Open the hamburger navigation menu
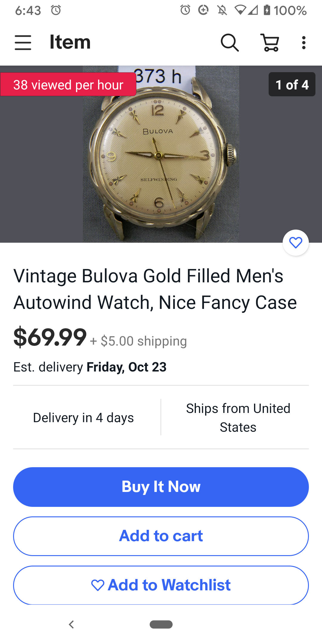Screen dimensions: 322x644 (x=23, y=42)
